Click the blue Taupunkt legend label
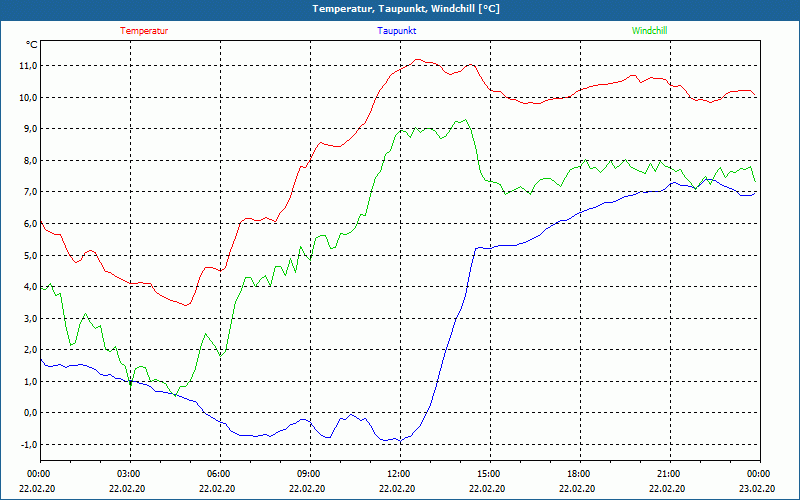 (396, 31)
